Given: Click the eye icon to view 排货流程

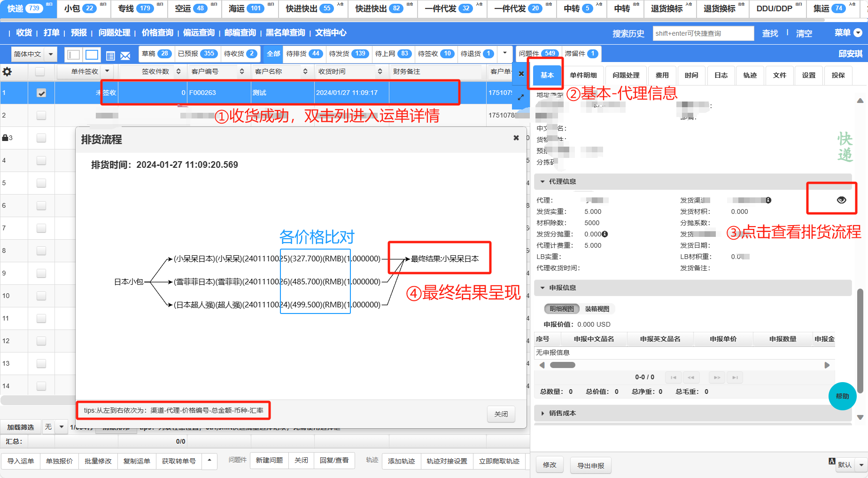Looking at the screenshot, I should (x=841, y=200).
